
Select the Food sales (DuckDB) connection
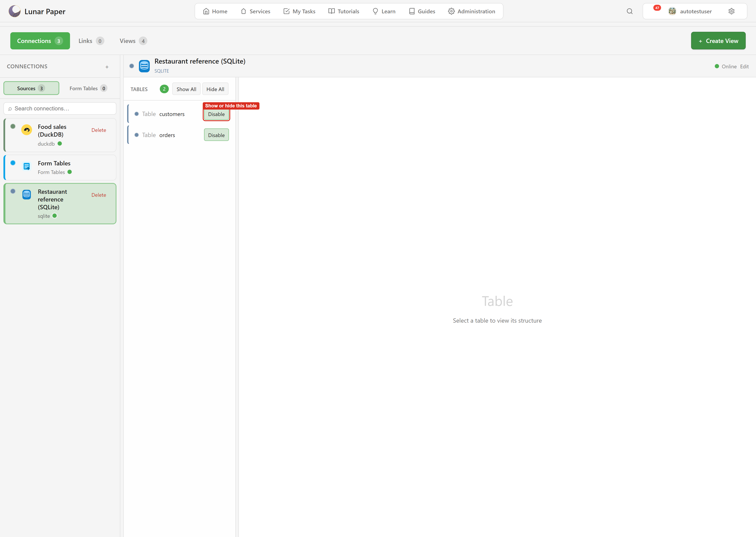coord(60,135)
